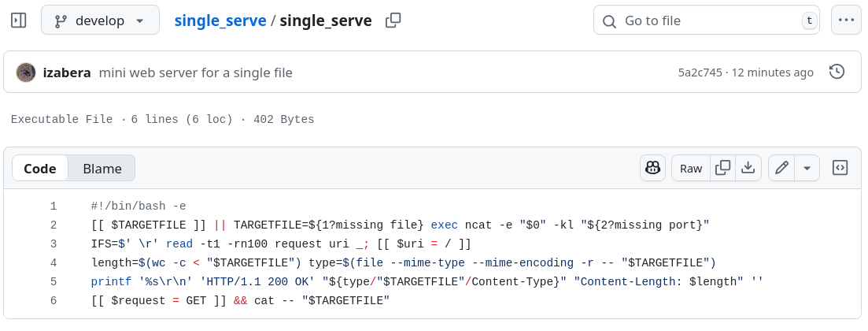Open the symbols panel
Screen dimensions: 868x331
point(840,168)
